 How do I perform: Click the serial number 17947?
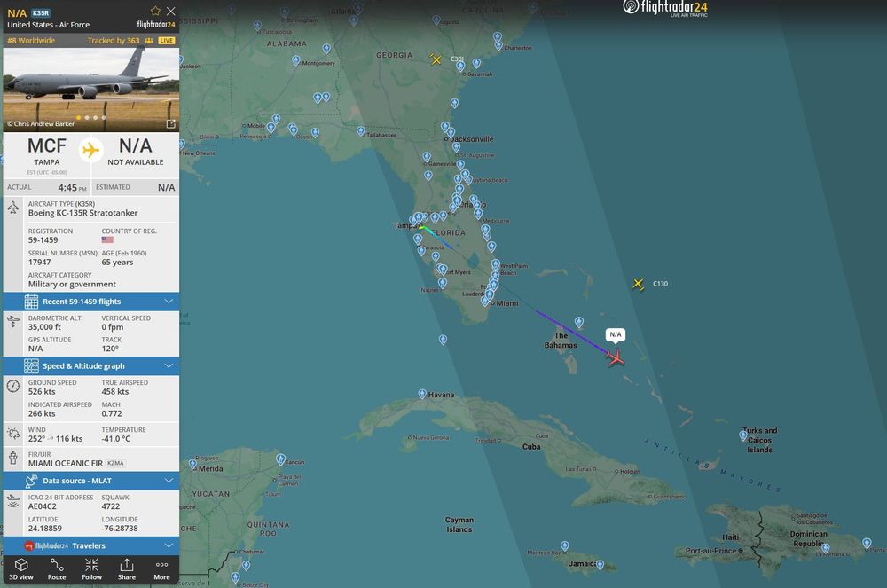click(x=40, y=263)
